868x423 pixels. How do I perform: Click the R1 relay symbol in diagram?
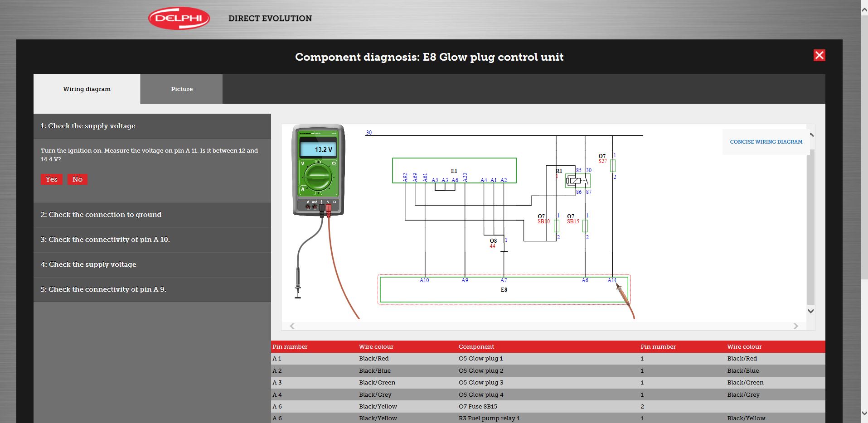coord(577,181)
